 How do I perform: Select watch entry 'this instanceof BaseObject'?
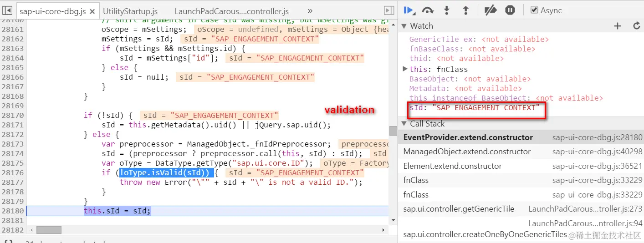click(506, 98)
